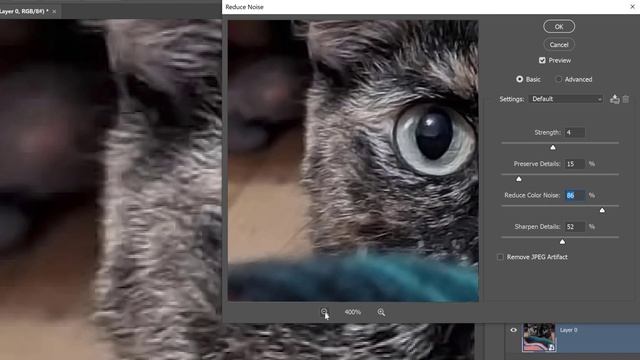Click the Strength slider handle

pos(553,147)
